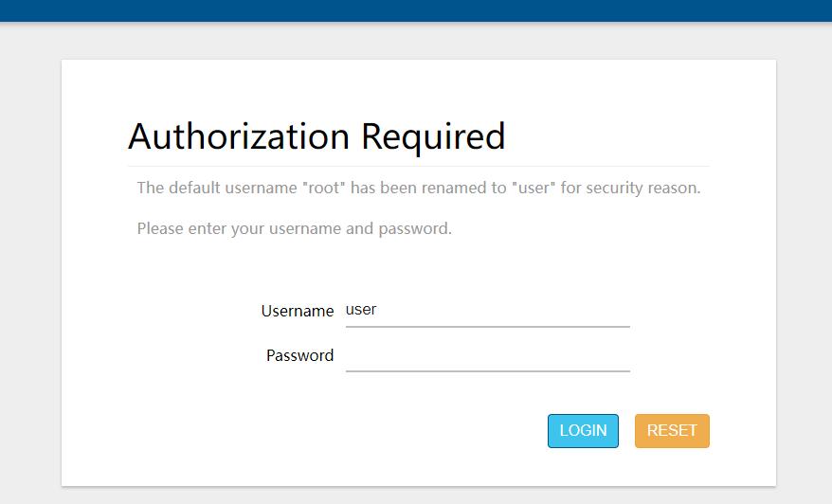Click the "Username" field label
Viewport: 832px width, 504px height.
click(298, 311)
